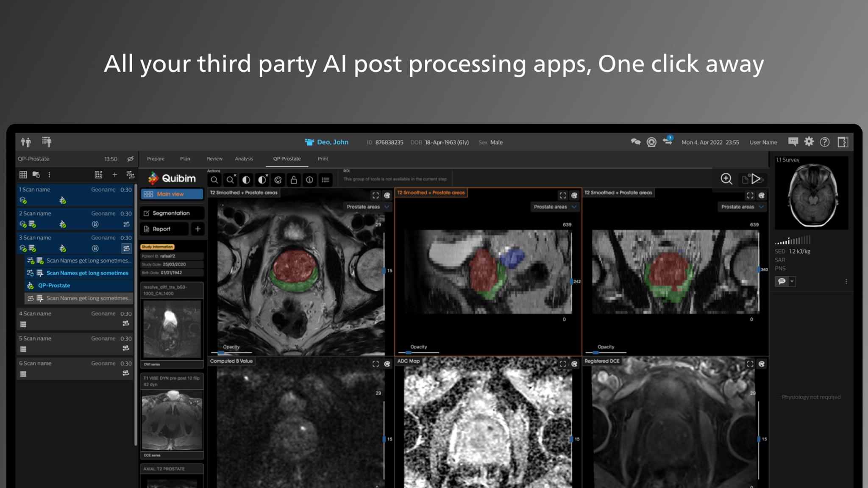Viewport: 868px width, 488px height.
Task: Open the scan workflow settings icon next to plus
Action: point(130,175)
